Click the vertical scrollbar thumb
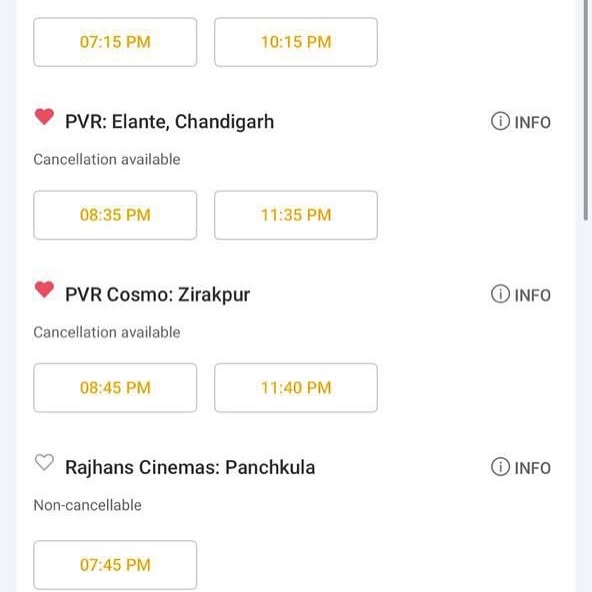 pos(586,109)
